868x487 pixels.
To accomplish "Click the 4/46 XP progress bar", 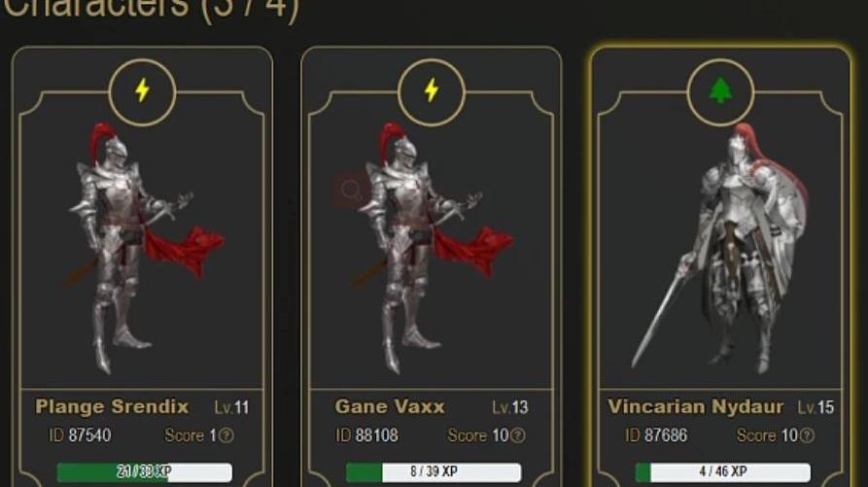I will (x=723, y=472).
